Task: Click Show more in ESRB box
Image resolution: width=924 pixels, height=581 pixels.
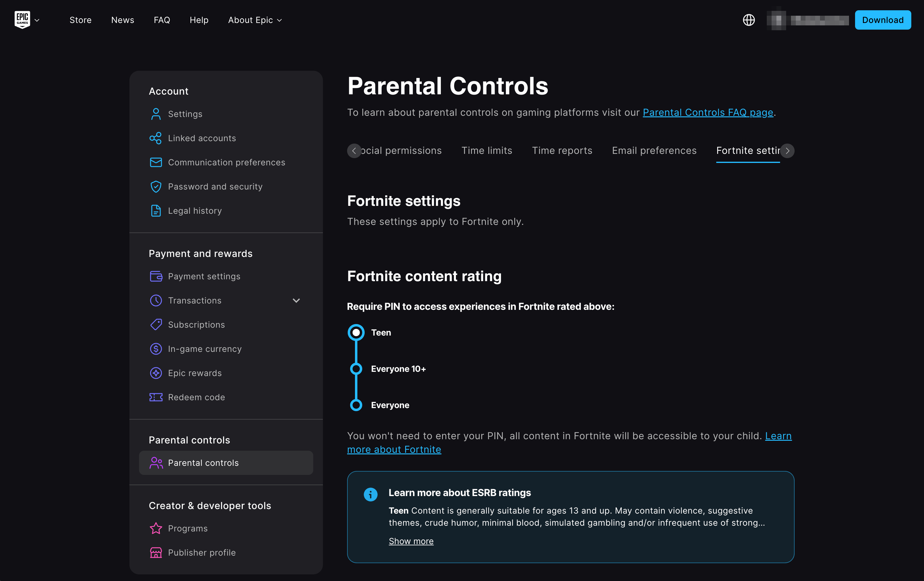Action: pos(411,541)
